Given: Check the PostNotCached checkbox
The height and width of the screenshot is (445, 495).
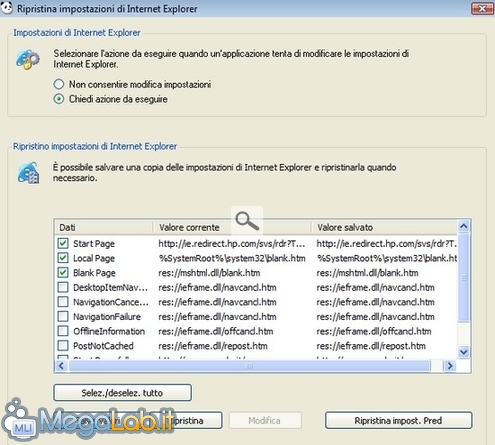Looking at the screenshot, I should (x=63, y=346).
